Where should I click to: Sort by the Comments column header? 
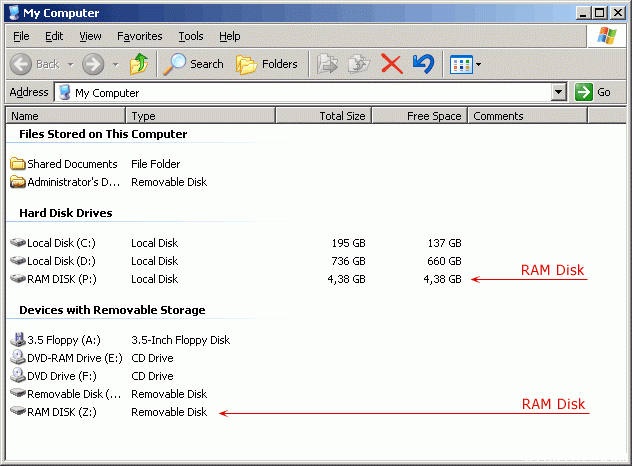[x=527, y=116]
